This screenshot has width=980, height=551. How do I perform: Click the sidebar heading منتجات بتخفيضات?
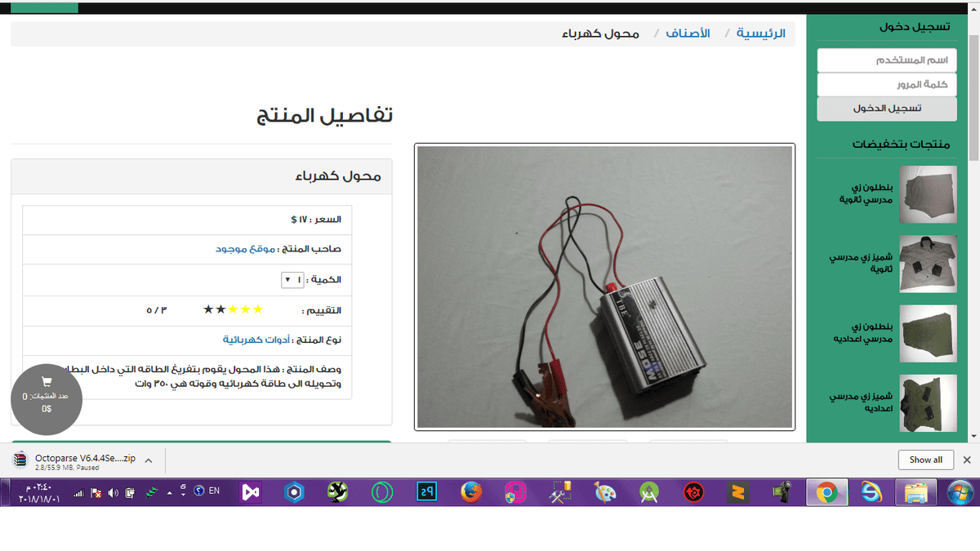click(x=902, y=144)
